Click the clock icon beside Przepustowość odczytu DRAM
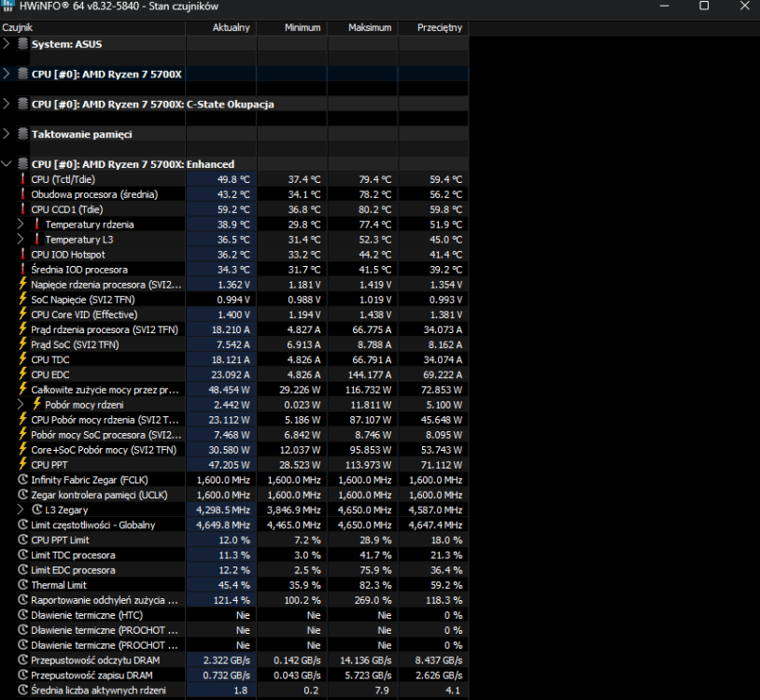Image resolution: width=760 pixels, height=700 pixels. (x=22, y=660)
